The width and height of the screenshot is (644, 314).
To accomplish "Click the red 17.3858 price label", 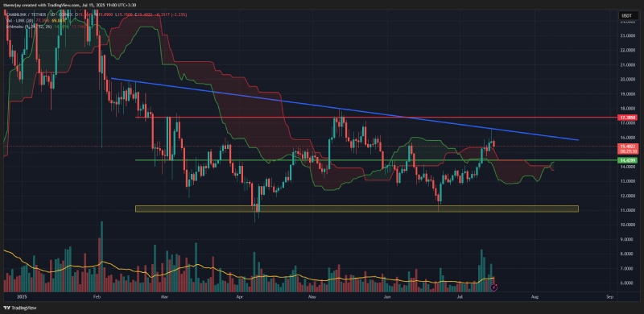I will tap(627, 118).
